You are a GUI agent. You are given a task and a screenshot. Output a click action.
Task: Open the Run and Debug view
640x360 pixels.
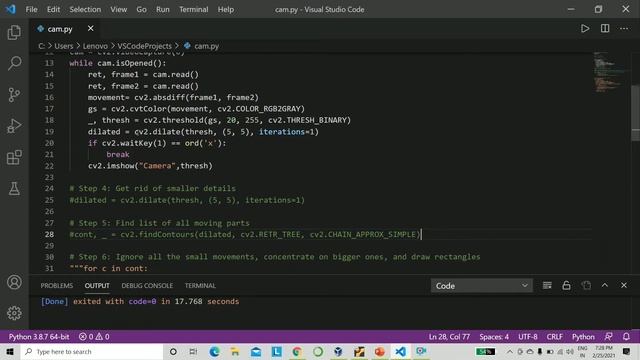(x=14, y=126)
